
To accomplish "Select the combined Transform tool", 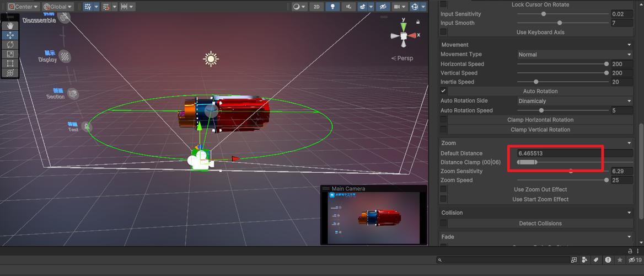I will click(10, 73).
